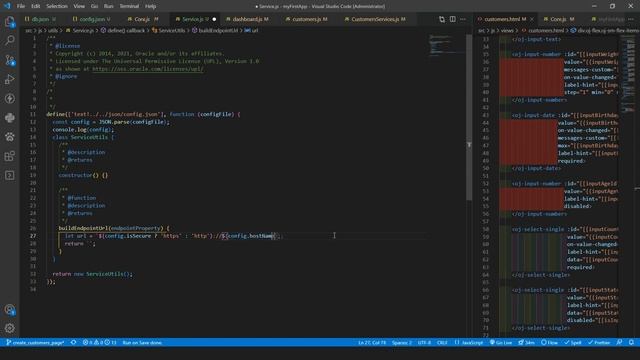This screenshot has height=360, width=640.
Task: Open the File menu
Action: pyautogui.click(x=21, y=6)
